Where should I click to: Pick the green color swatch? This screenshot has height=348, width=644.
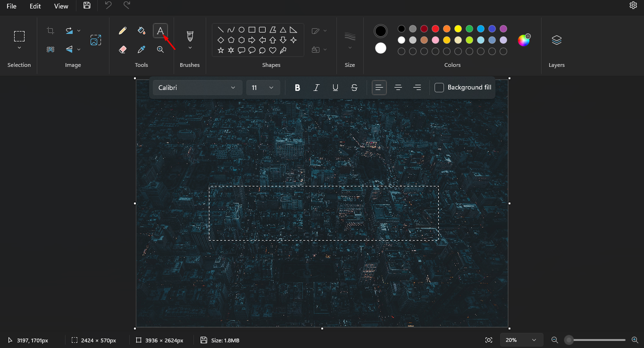pyautogui.click(x=469, y=29)
